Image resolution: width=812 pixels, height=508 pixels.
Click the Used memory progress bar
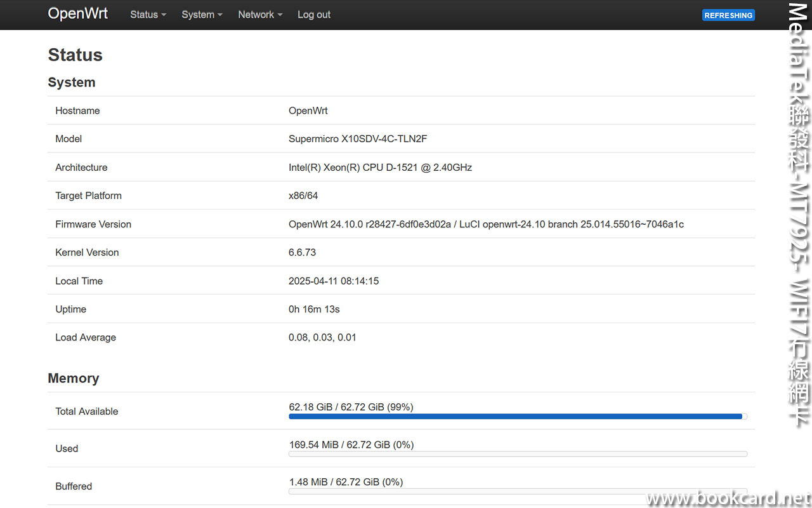[517, 453]
